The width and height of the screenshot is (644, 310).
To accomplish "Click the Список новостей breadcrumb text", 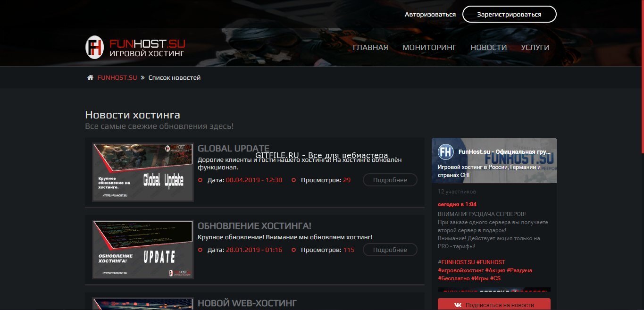I will click(x=175, y=77).
